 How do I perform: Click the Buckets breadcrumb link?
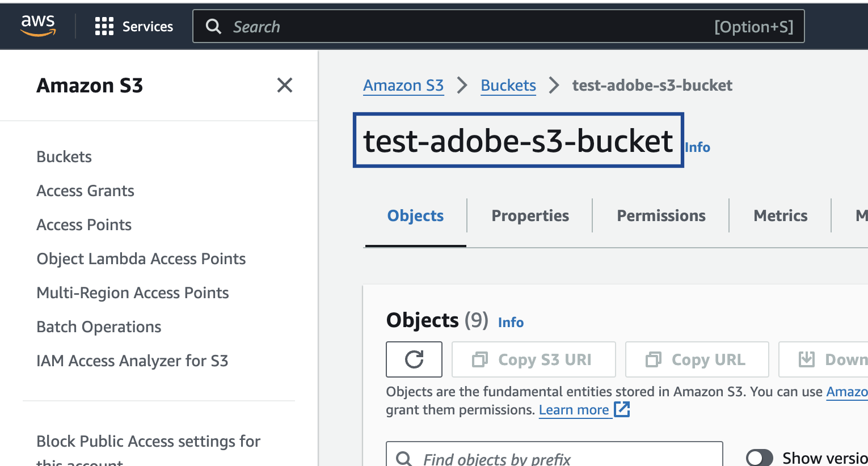(508, 85)
